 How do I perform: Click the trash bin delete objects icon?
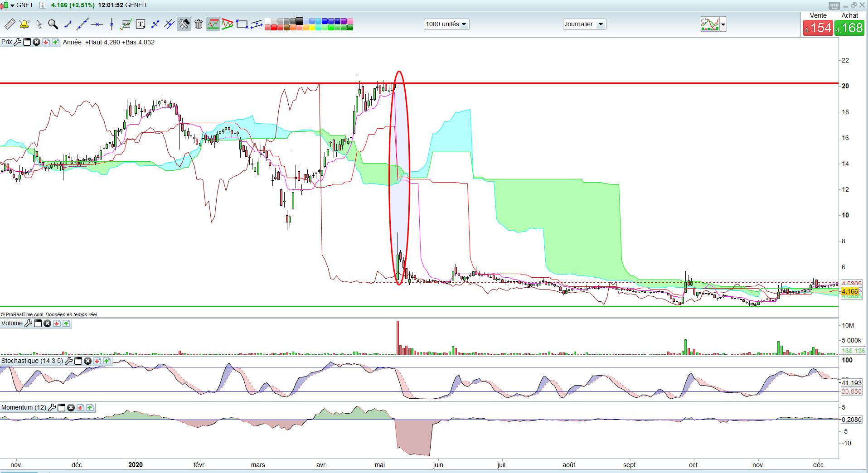(x=199, y=24)
